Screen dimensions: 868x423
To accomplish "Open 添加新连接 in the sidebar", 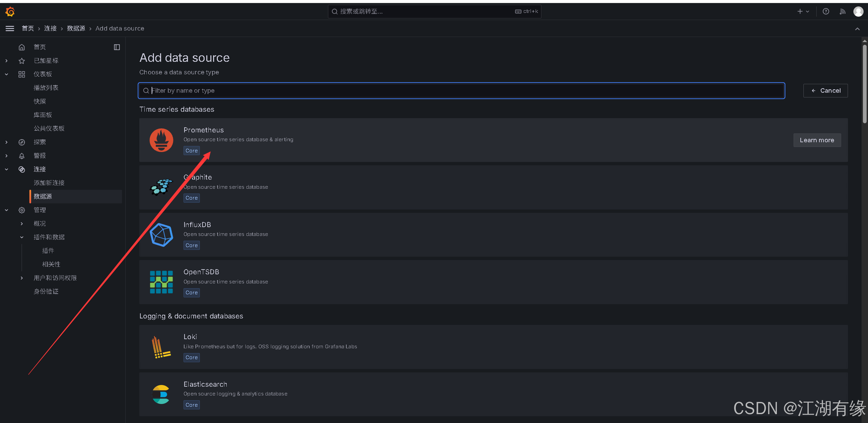I will [49, 183].
